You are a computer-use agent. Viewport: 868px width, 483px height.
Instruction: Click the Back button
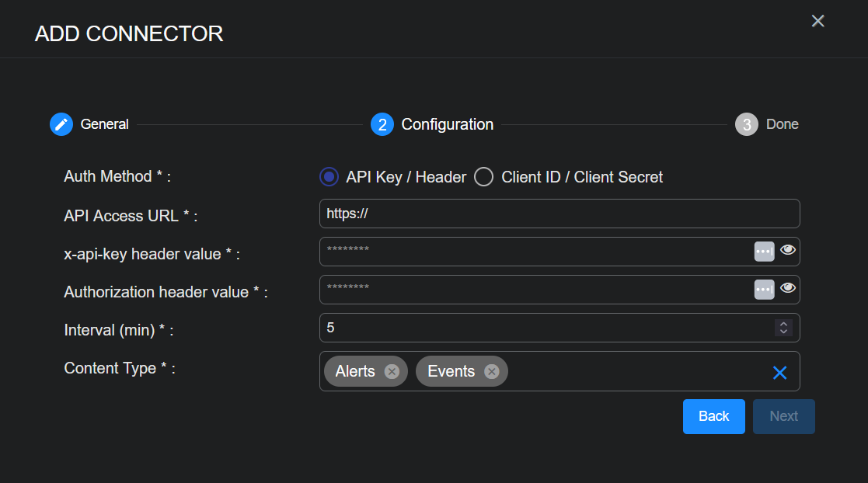tap(713, 416)
